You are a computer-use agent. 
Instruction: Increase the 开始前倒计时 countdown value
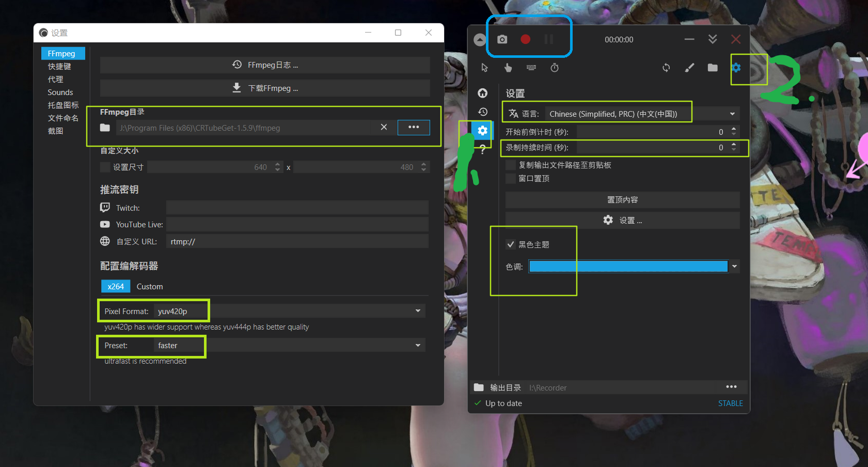coord(734,129)
